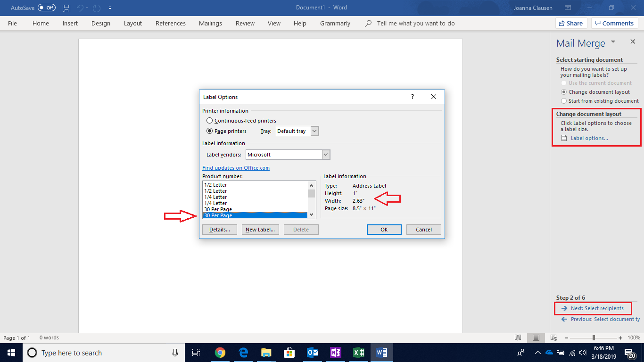644x362 pixels.
Task: Click the Redo icon in title bar
Action: tap(96, 8)
